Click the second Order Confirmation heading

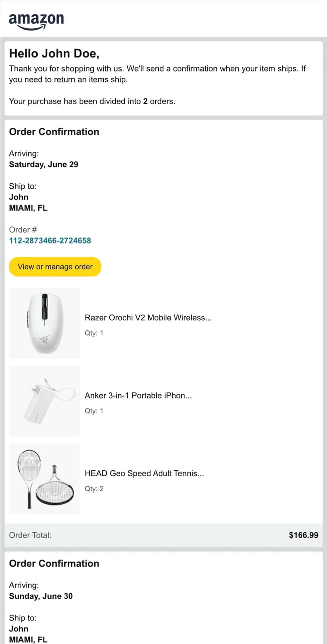(54, 563)
